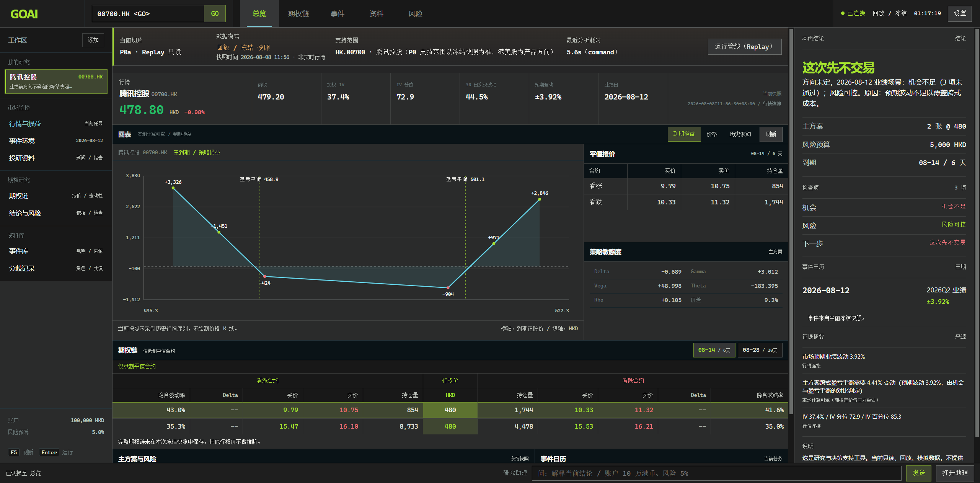Open 行情与损益 in sidebar
Image resolution: width=980 pixels, height=483 pixels.
(x=56, y=124)
